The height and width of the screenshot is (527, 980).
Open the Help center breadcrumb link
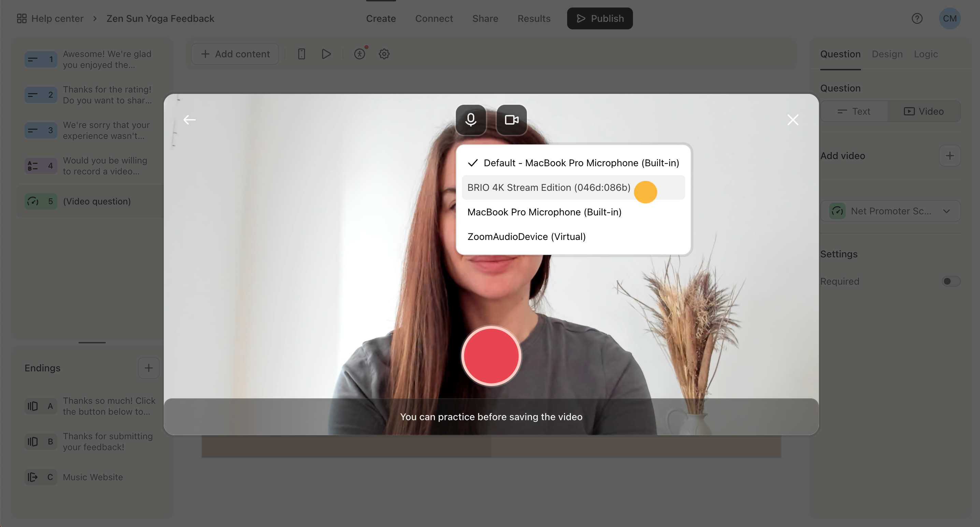click(x=57, y=18)
